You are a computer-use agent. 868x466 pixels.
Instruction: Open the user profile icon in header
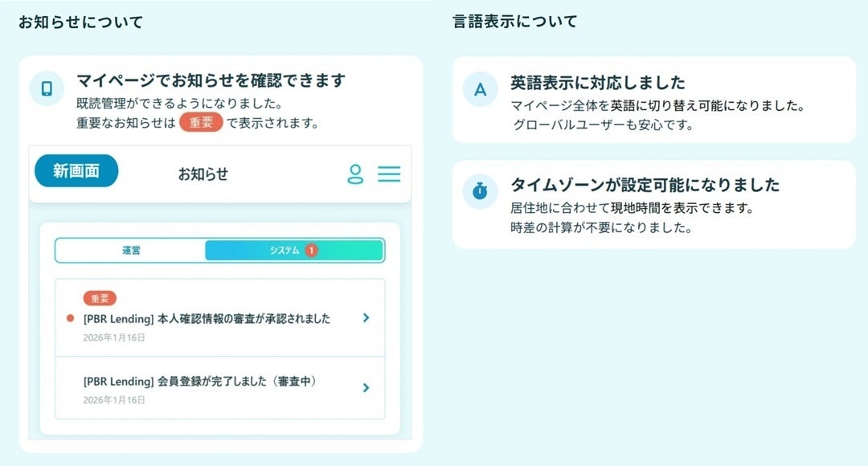(355, 174)
